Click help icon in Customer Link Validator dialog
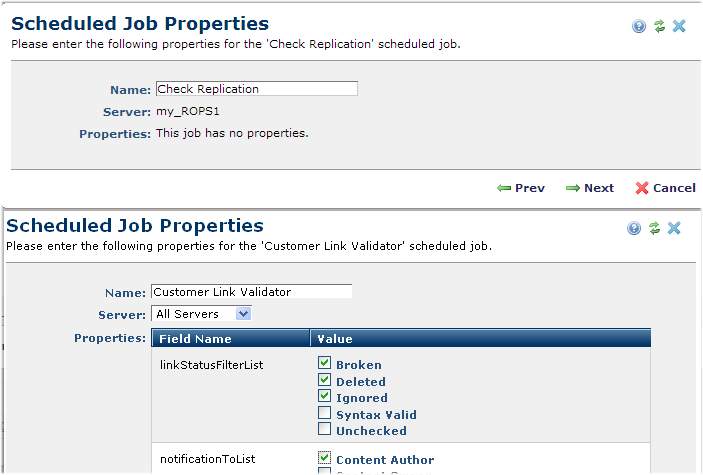Image resolution: width=703 pixels, height=475 pixels. pos(634,228)
